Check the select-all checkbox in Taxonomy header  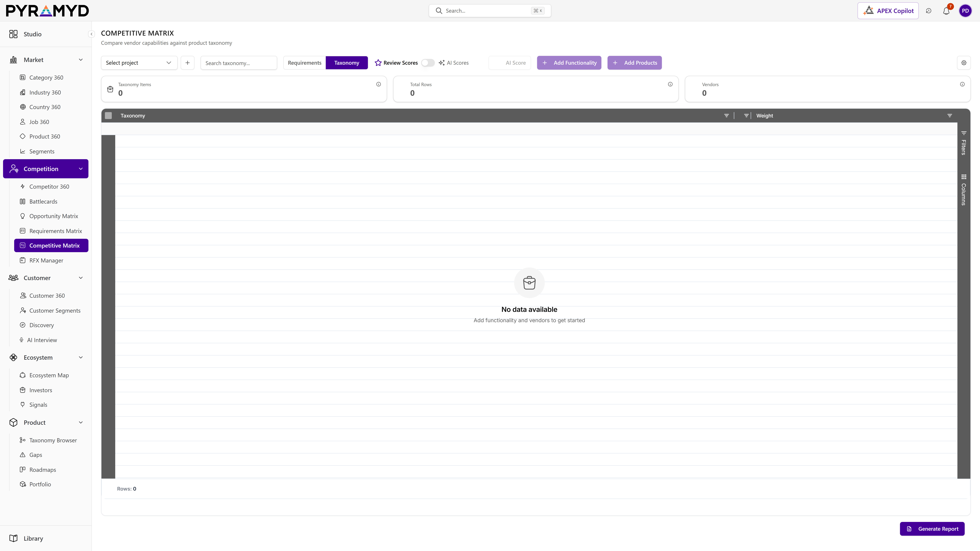tap(108, 116)
